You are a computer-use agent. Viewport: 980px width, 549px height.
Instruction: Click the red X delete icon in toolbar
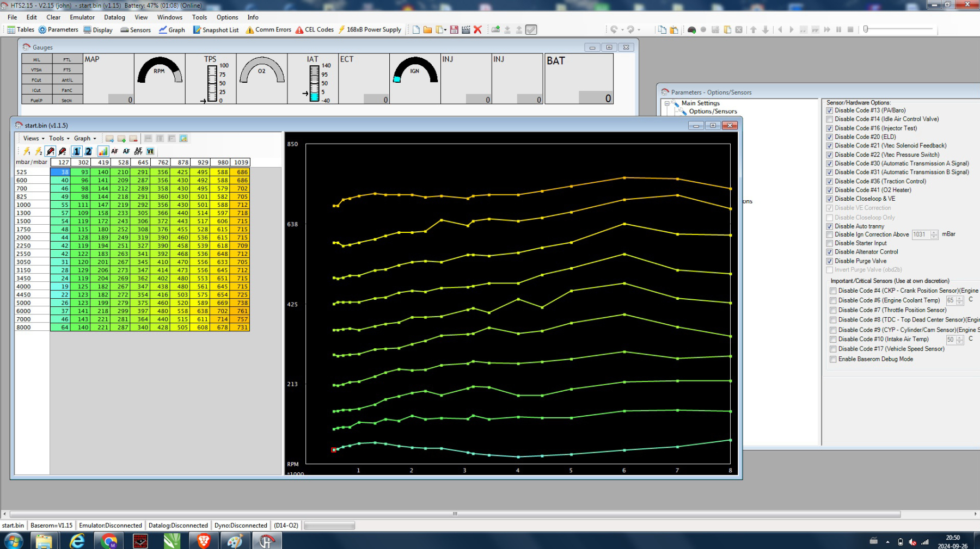click(x=477, y=30)
